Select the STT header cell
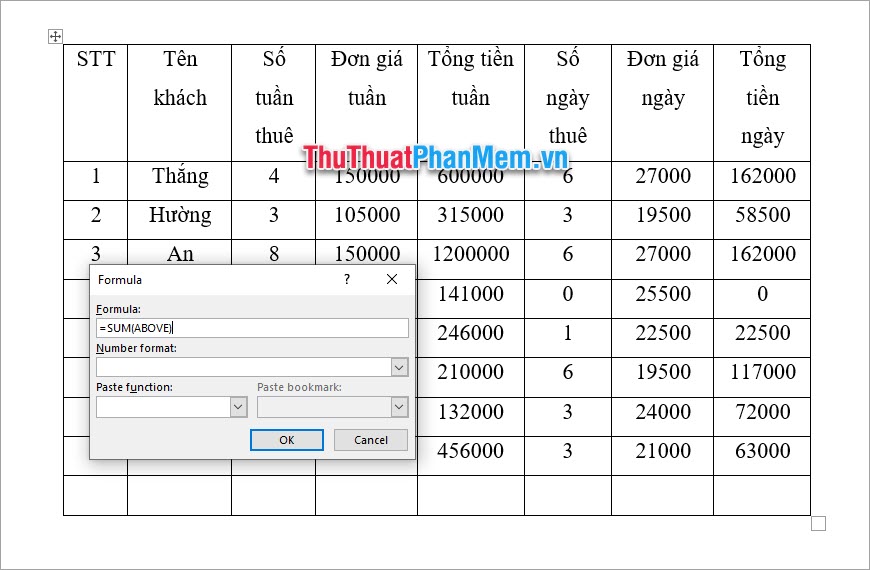870x570 pixels. (95, 103)
